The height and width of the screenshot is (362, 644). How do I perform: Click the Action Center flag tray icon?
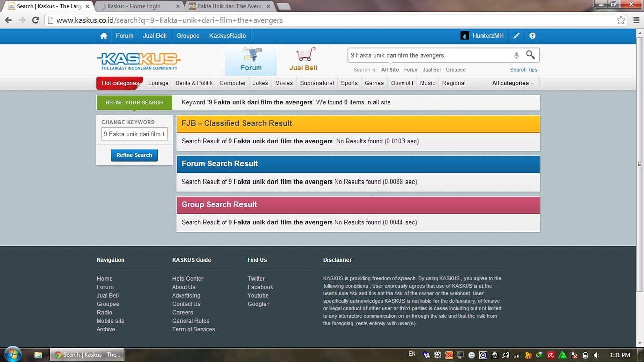click(574, 355)
